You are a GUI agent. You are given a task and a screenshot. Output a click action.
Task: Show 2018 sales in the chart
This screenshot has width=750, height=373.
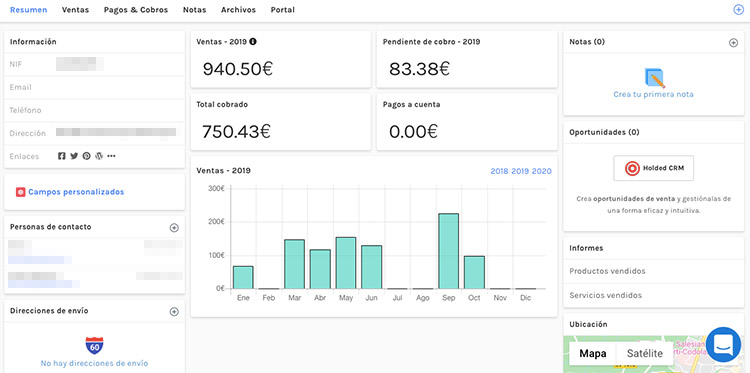pos(499,171)
